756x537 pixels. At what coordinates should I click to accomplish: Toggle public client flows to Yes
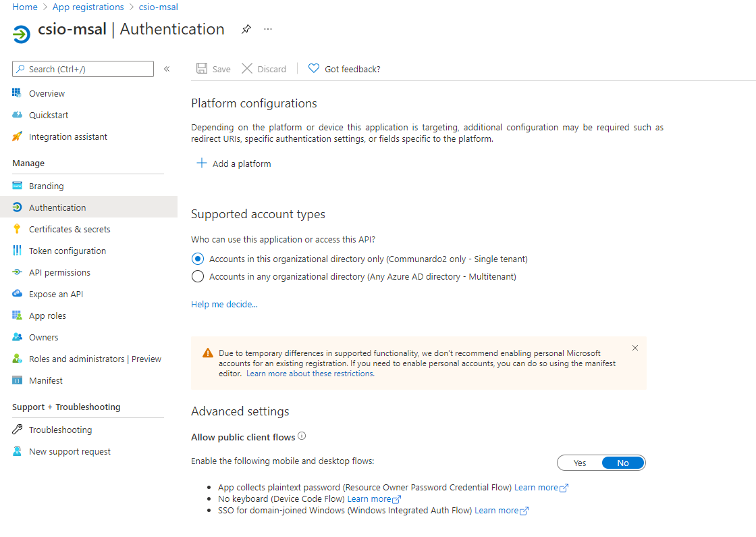click(579, 463)
